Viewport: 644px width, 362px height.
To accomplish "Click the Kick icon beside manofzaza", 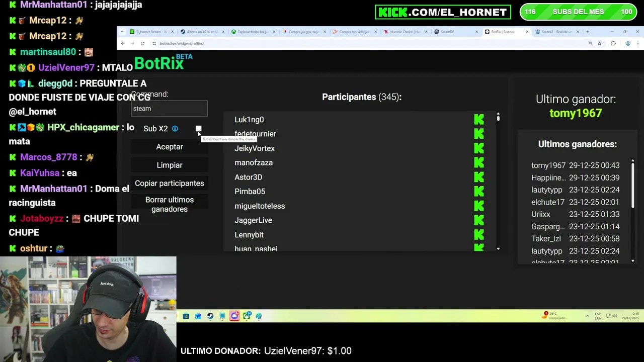I will click(x=479, y=163).
